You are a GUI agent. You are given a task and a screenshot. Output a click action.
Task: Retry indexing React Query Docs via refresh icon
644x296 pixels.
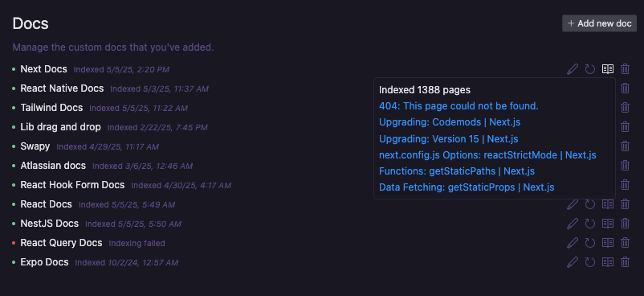(589, 243)
